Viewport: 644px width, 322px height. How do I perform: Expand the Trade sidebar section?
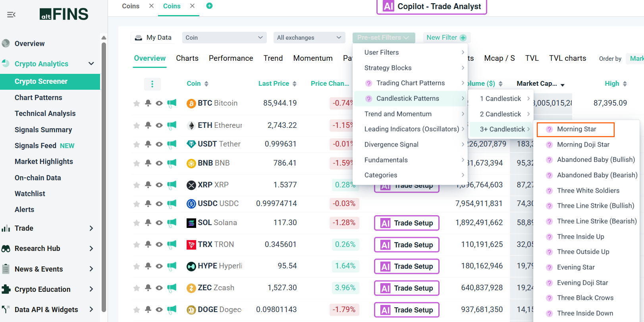91,228
